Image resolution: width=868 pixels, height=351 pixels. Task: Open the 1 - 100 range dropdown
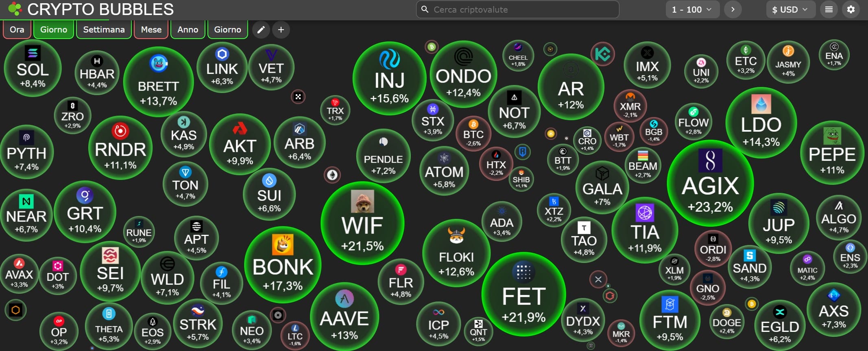click(692, 9)
